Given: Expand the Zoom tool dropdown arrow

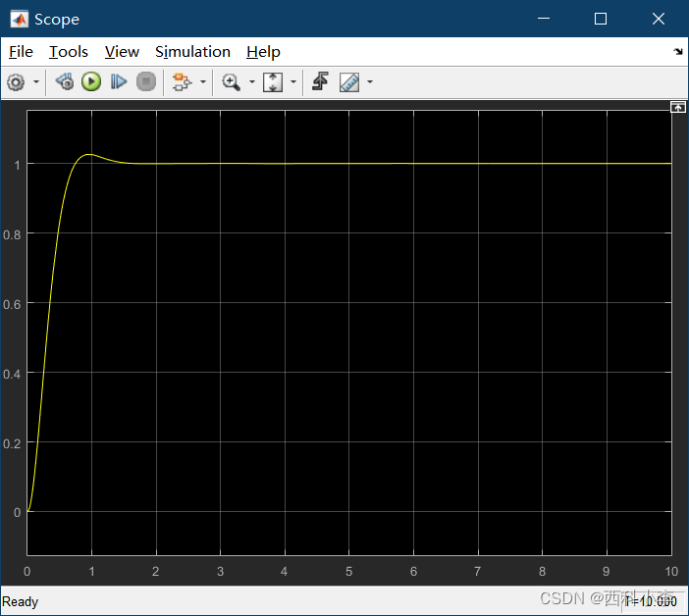Looking at the screenshot, I should (252, 82).
